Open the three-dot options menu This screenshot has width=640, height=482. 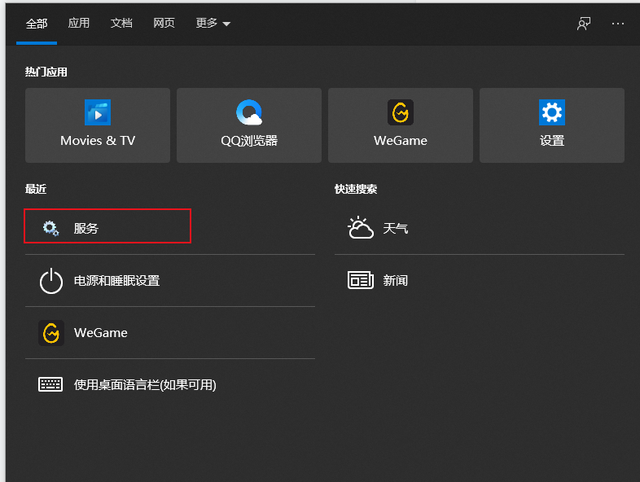(618, 24)
